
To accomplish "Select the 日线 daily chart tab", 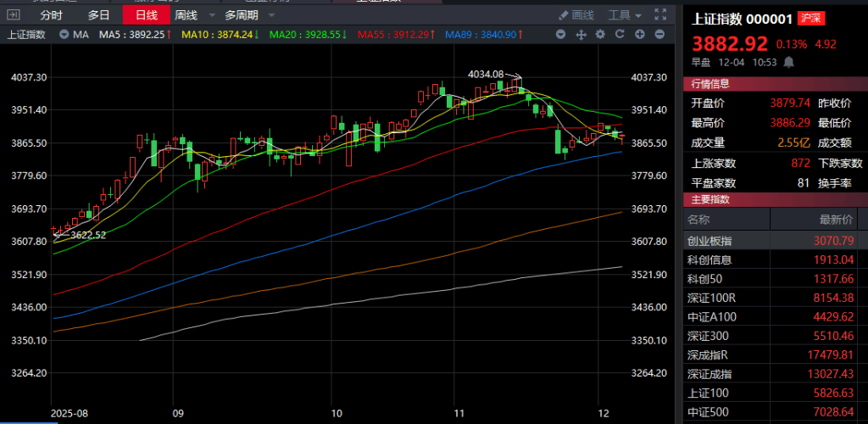I will (x=146, y=14).
